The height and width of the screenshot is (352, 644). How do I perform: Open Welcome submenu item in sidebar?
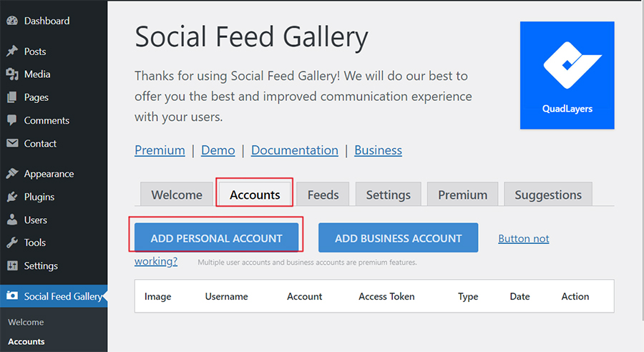coord(26,322)
